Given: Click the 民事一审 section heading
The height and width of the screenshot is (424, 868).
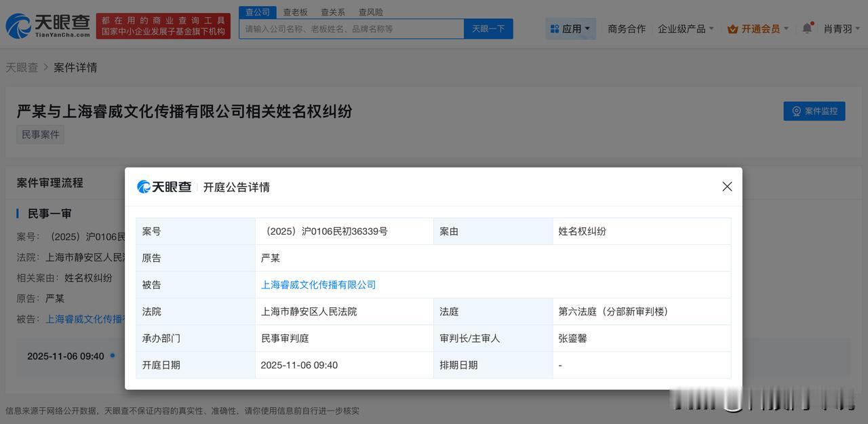Looking at the screenshot, I should coord(50,214).
